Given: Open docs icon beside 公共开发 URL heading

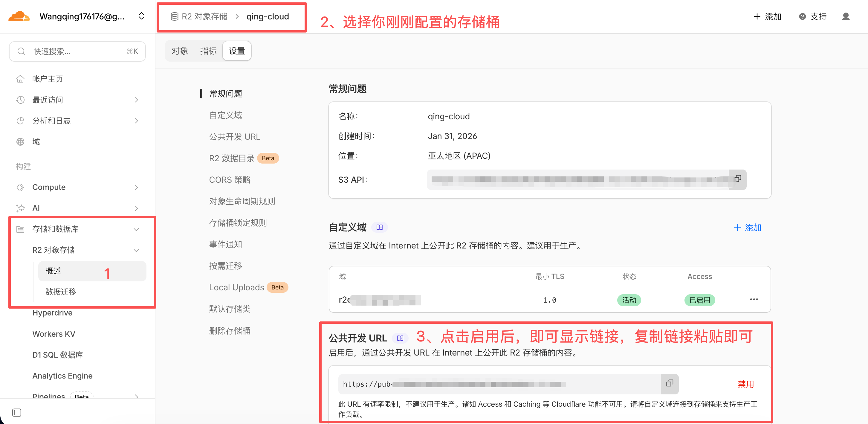Looking at the screenshot, I should click(x=400, y=338).
